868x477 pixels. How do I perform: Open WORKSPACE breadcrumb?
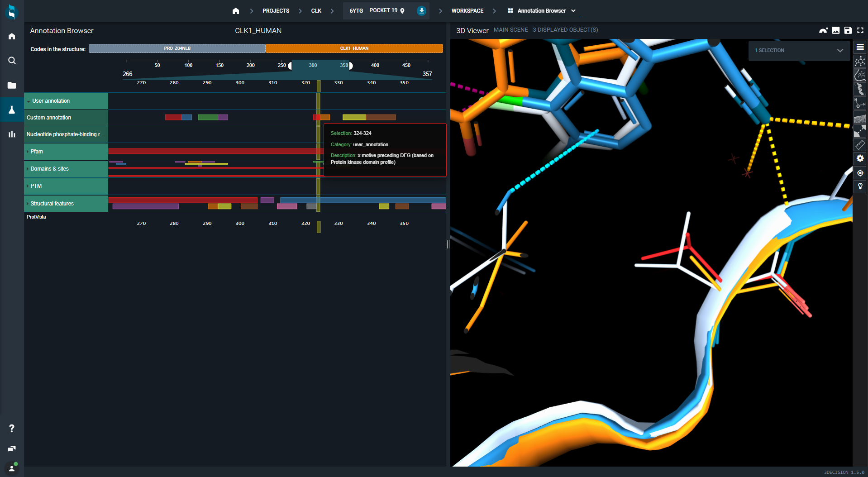coord(467,11)
